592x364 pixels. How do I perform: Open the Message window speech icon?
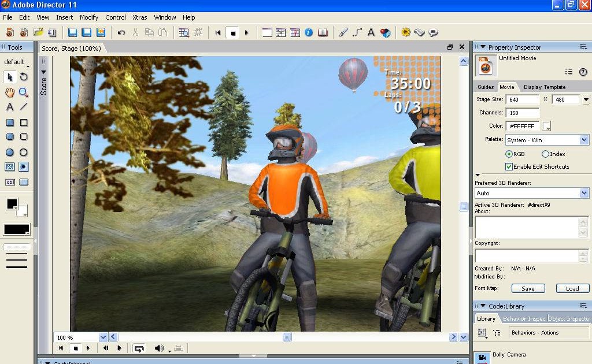pos(434,33)
